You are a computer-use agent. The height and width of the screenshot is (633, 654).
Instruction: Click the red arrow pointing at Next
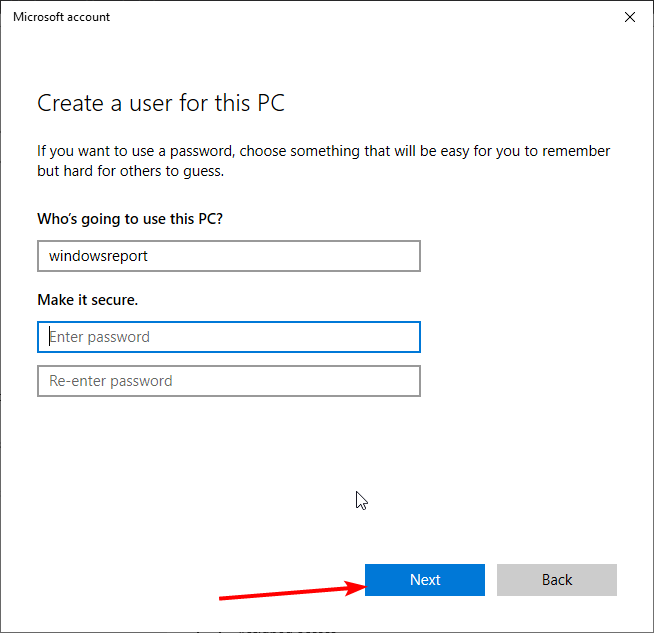290,591
